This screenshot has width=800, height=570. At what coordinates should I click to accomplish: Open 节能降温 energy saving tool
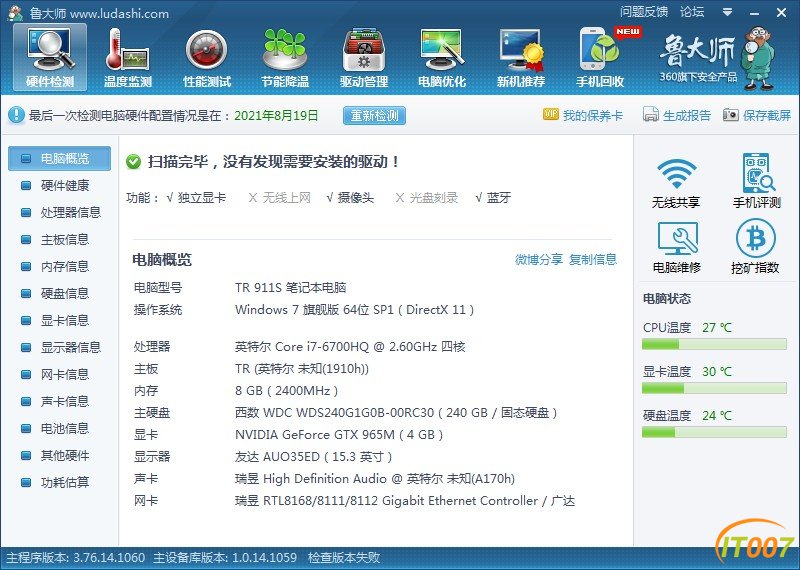click(285, 58)
